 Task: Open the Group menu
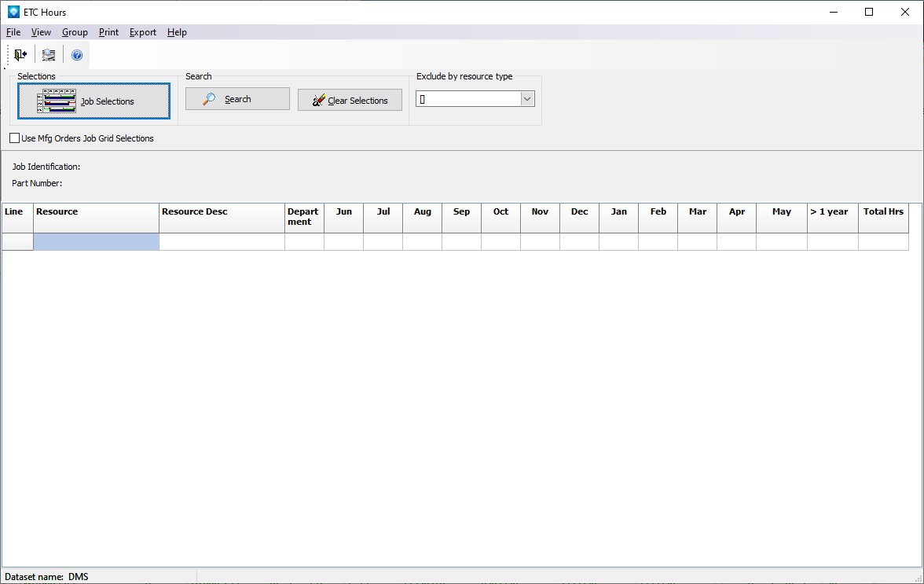click(x=75, y=32)
